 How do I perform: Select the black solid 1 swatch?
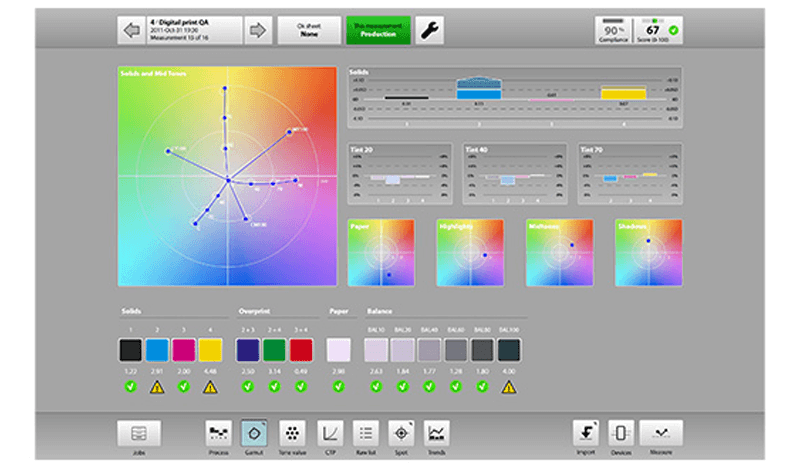pyautogui.click(x=131, y=350)
